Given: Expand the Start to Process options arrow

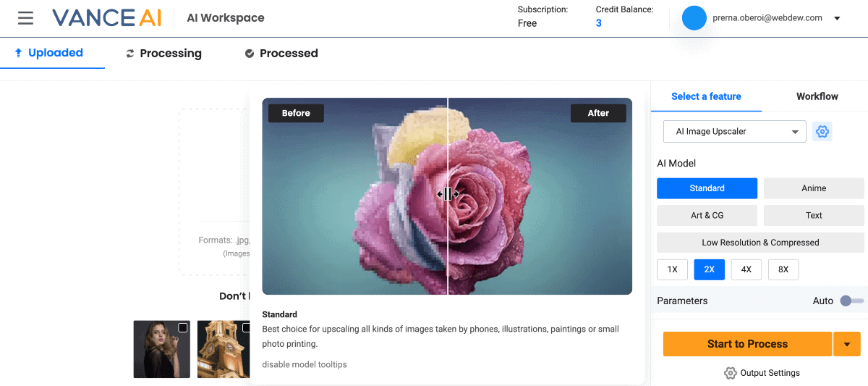Looking at the screenshot, I should [x=846, y=344].
